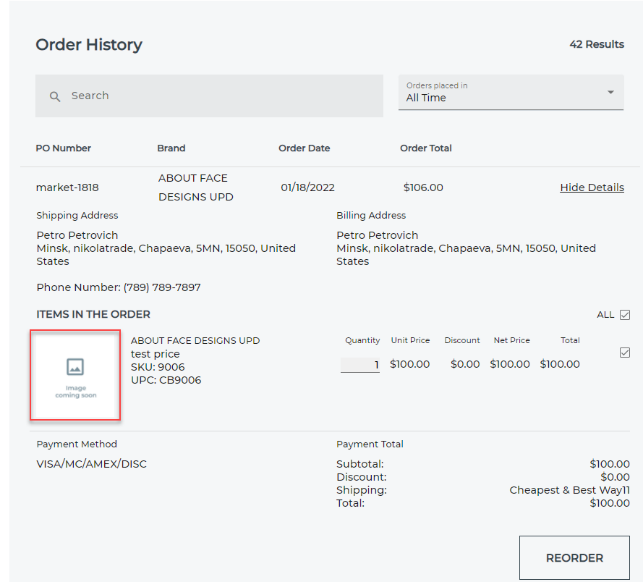Click the Billing Address heading
This screenshot has width=643, height=582.
[x=371, y=215]
